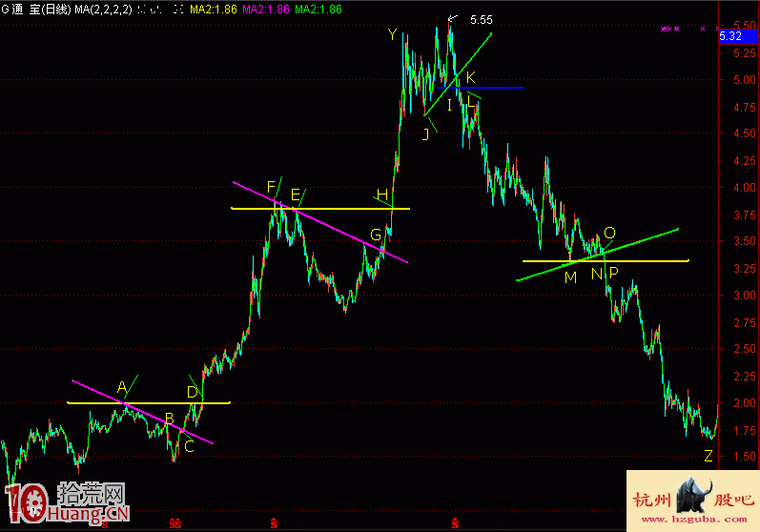760x532 pixels.
Task: Click the 3.00 price axis value
Action: coord(745,296)
